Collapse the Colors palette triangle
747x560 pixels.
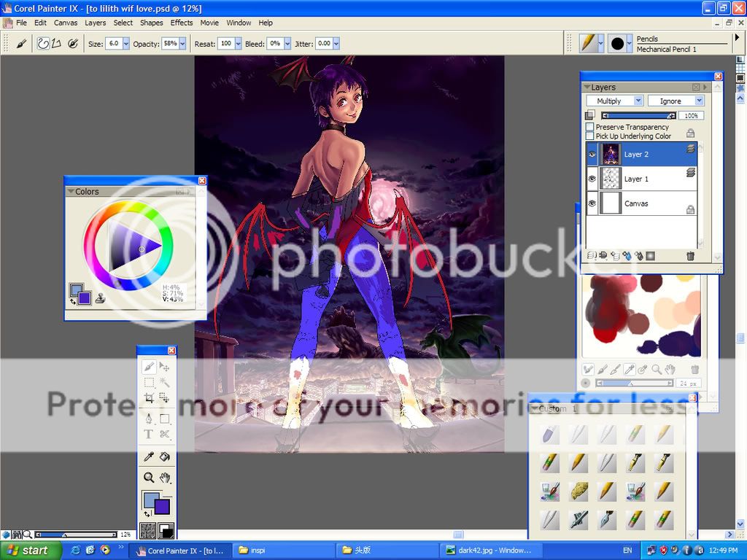coord(71,192)
